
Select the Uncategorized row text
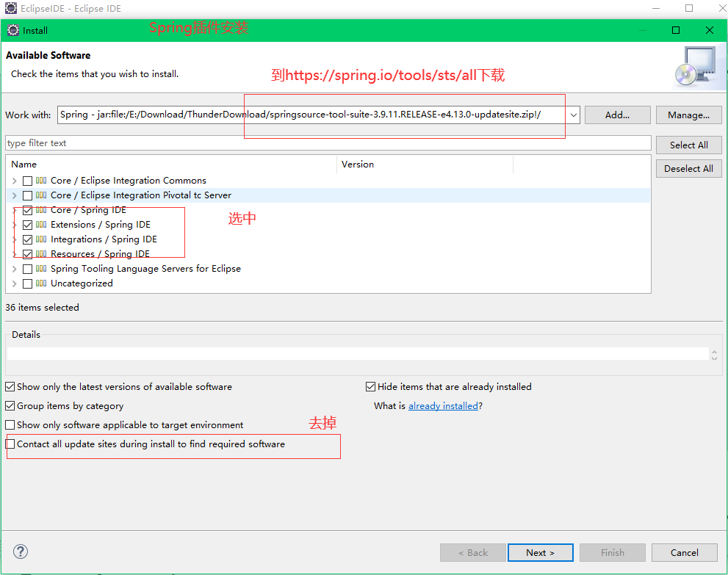pos(82,283)
